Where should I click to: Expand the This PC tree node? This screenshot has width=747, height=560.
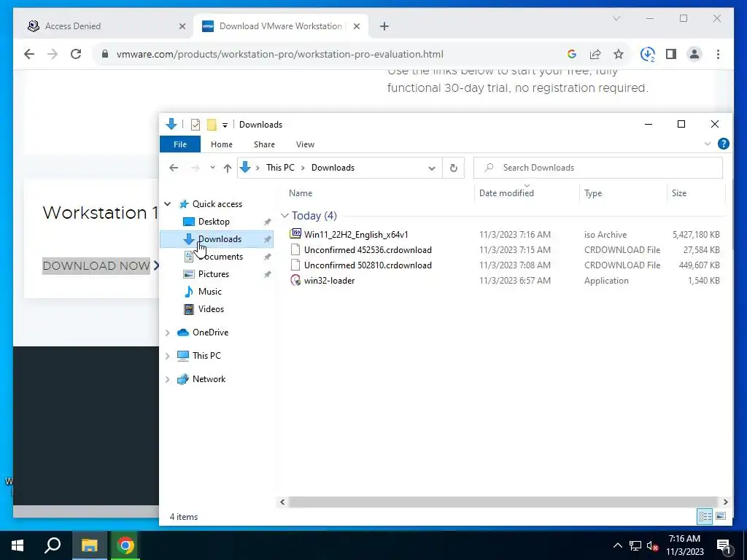[168, 356]
